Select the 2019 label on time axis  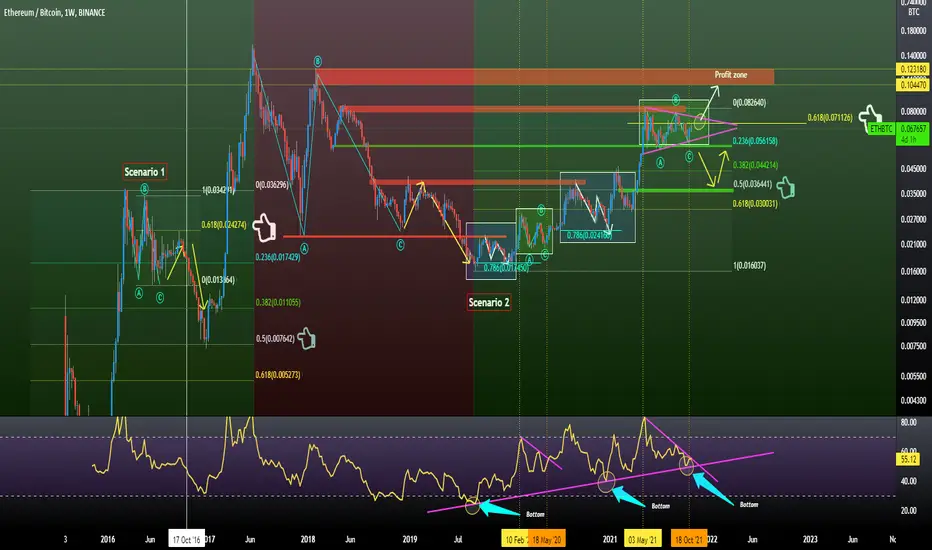[410, 539]
